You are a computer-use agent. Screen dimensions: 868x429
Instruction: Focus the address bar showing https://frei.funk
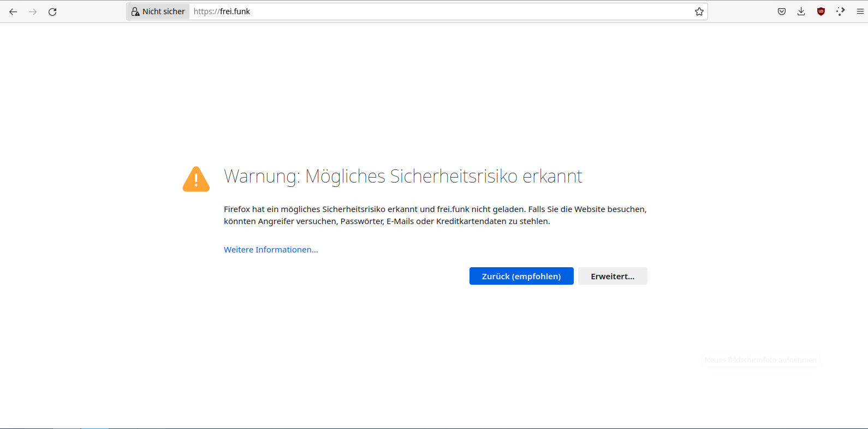pos(437,11)
